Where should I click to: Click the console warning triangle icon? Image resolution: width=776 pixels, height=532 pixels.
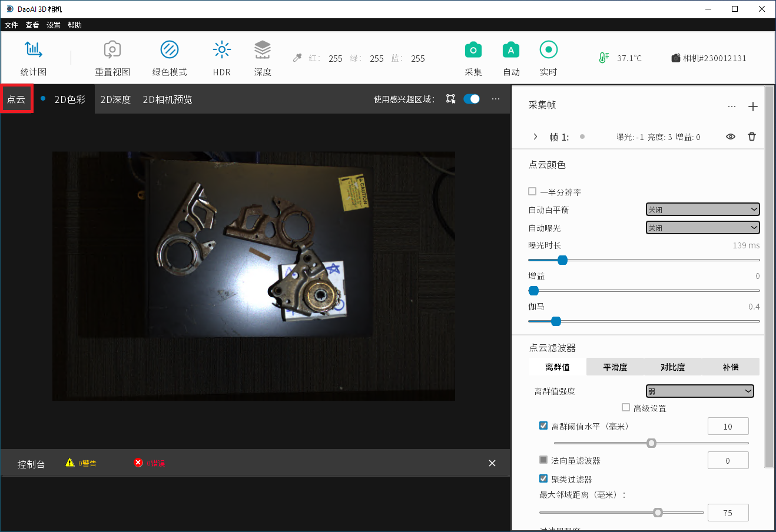[x=70, y=463]
